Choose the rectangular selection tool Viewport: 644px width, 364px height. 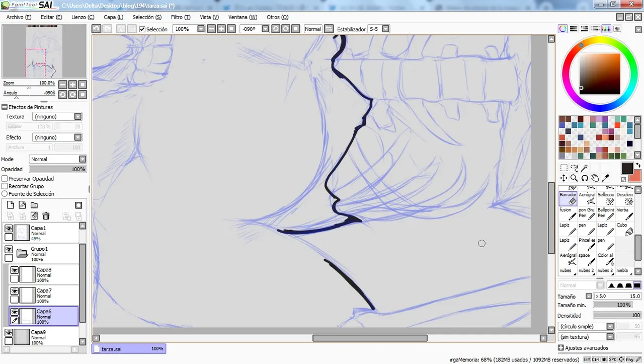tap(563, 168)
